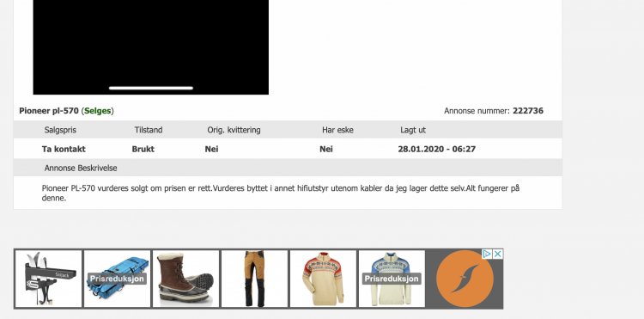Viewport: 644px width, 319px height.
Task: Click the Ta kontakt price text
Action: [64, 149]
